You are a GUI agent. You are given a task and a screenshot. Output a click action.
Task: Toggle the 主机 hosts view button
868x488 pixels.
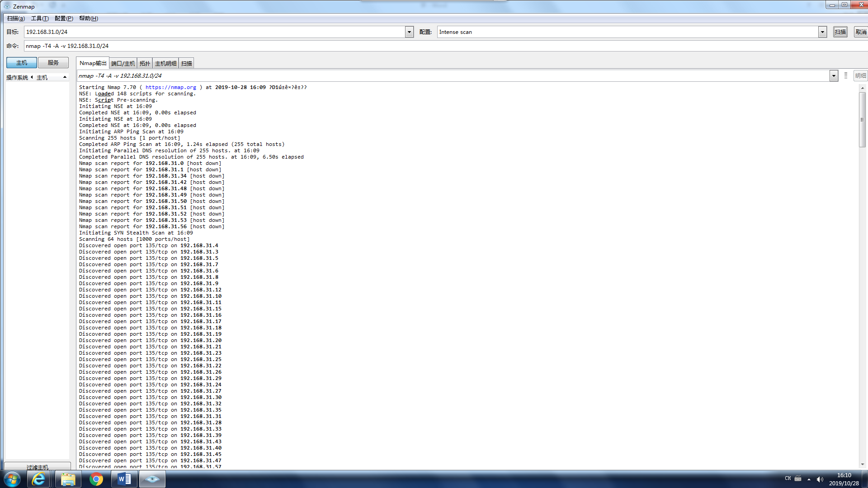pos(22,63)
